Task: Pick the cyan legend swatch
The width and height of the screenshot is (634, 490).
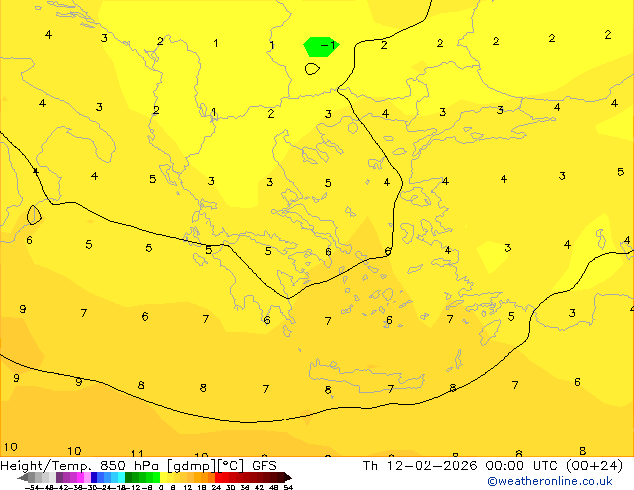Action: (x=121, y=477)
